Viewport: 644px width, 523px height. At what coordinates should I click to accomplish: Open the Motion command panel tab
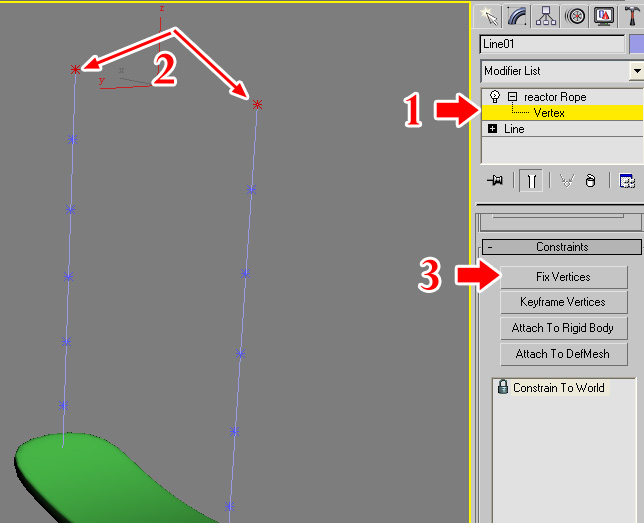(x=575, y=16)
